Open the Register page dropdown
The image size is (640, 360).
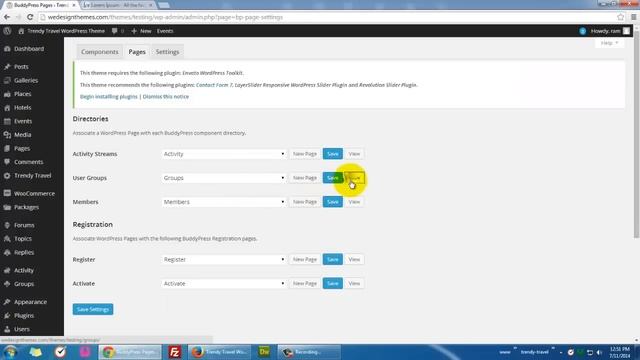click(x=224, y=260)
